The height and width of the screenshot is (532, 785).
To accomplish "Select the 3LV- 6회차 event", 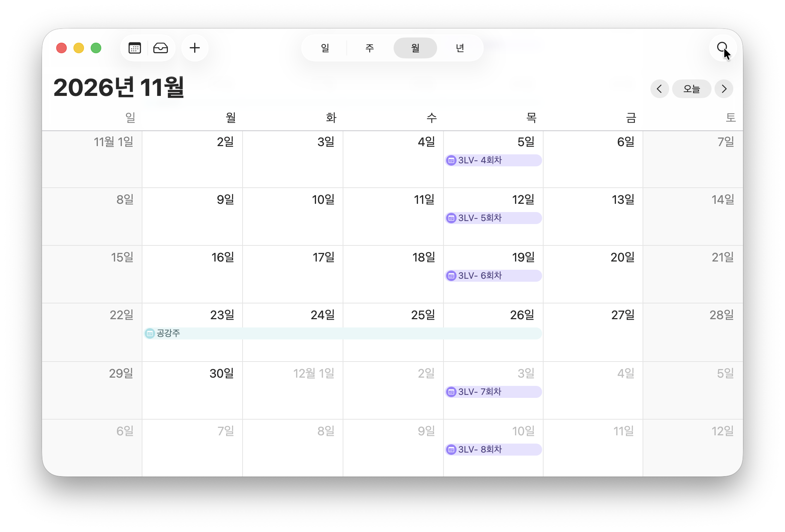I will 493,276.
